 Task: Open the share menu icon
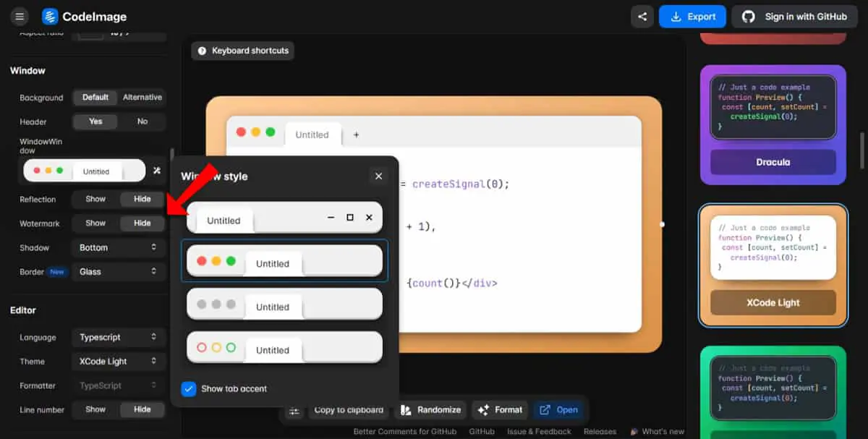point(642,17)
